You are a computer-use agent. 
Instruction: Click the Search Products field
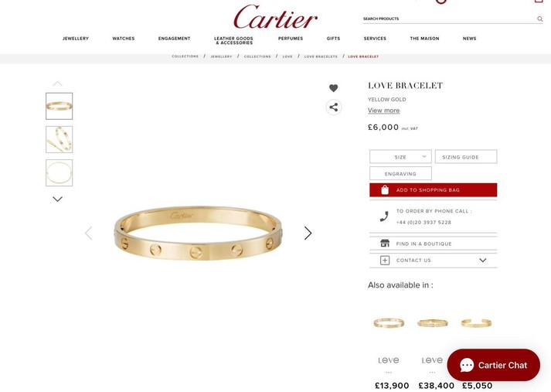pos(449,19)
